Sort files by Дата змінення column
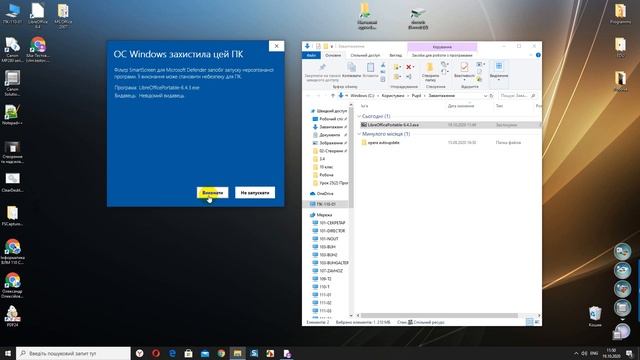The height and width of the screenshot is (360, 640). 461,106
